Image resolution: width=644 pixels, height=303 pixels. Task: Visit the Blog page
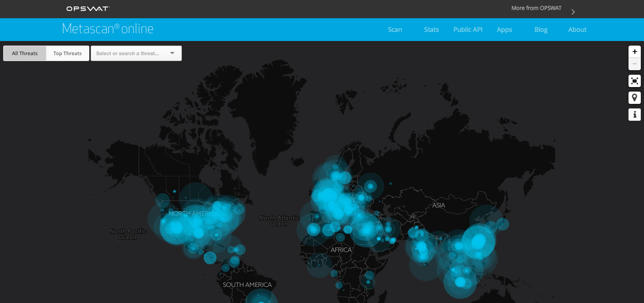(541, 30)
